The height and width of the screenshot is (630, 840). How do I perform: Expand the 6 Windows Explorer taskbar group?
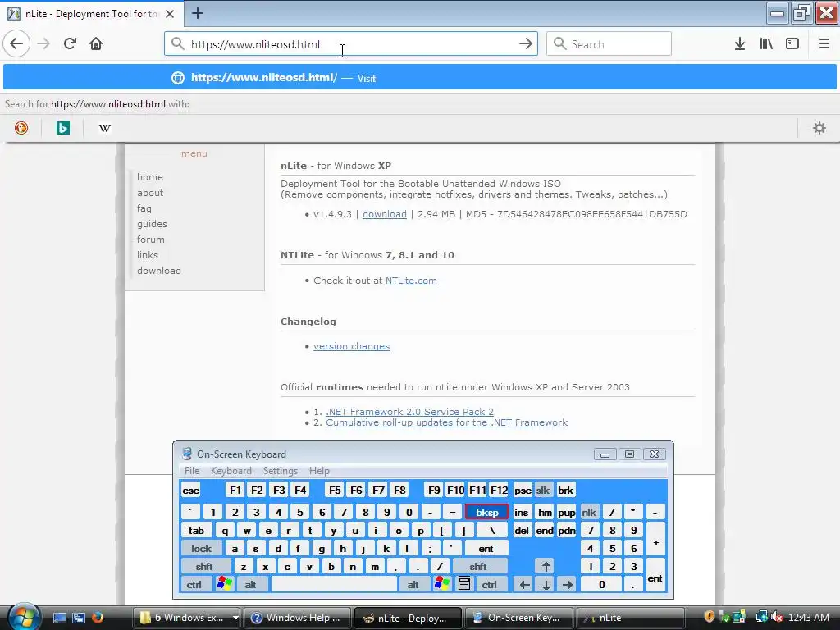(186, 618)
